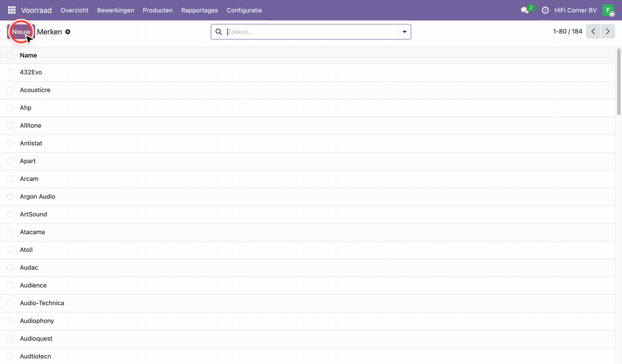Expand the search options dropdown arrow
Viewport: 622px width, 364px height.
[404, 32]
